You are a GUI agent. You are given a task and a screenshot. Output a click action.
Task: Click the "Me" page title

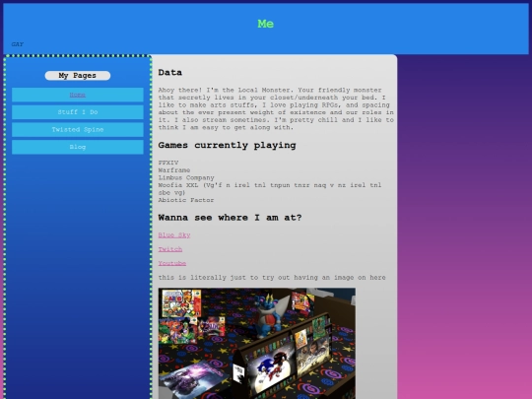coord(266,24)
